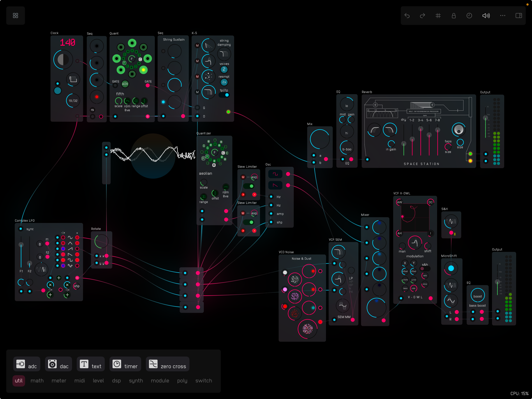The image size is (532, 399).
Task: Click the lock patch icon
Action: [x=454, y=16]
